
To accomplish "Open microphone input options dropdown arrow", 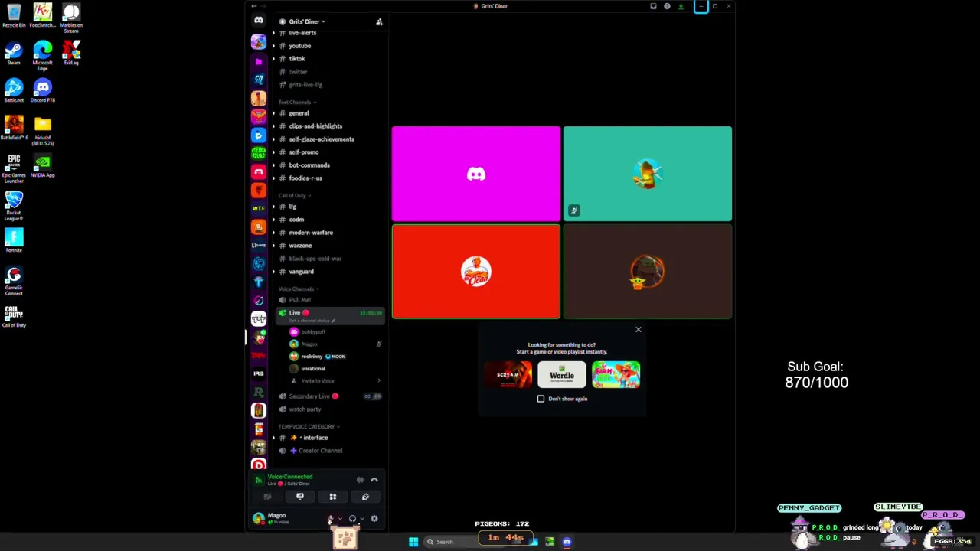I will click(x=340, y=519).
